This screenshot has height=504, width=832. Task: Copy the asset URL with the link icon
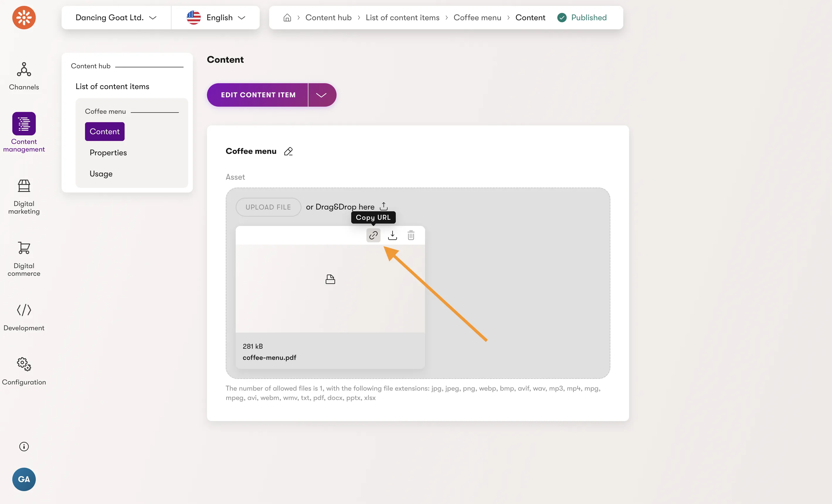[x=373, y=235]
